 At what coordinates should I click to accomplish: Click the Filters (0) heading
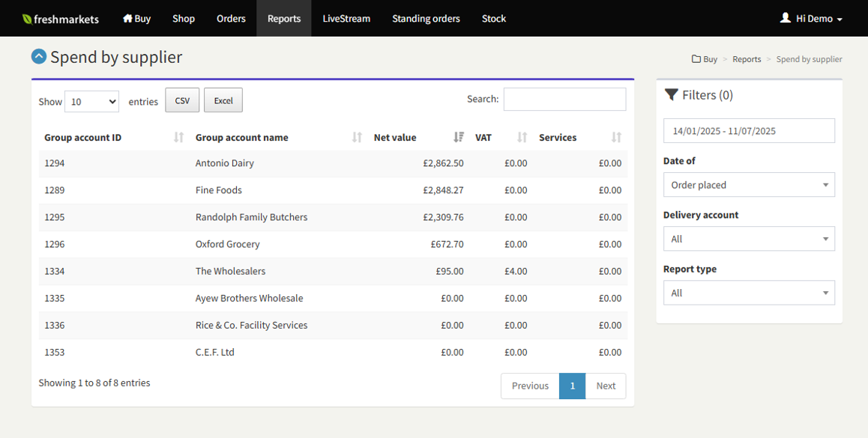tap(708, 95)
